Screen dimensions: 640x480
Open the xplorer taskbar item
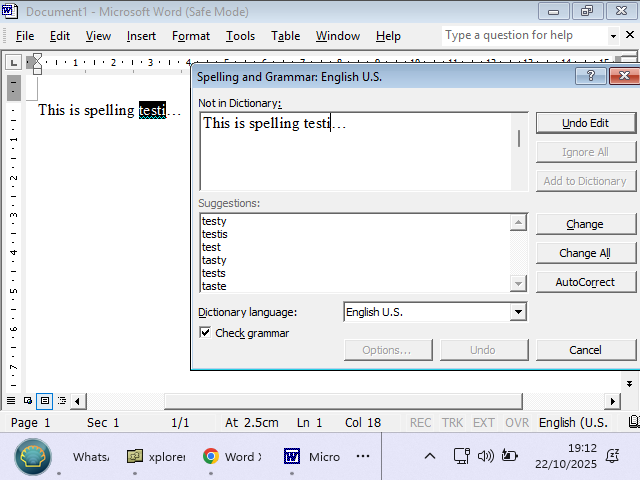(x=156, y=457)
